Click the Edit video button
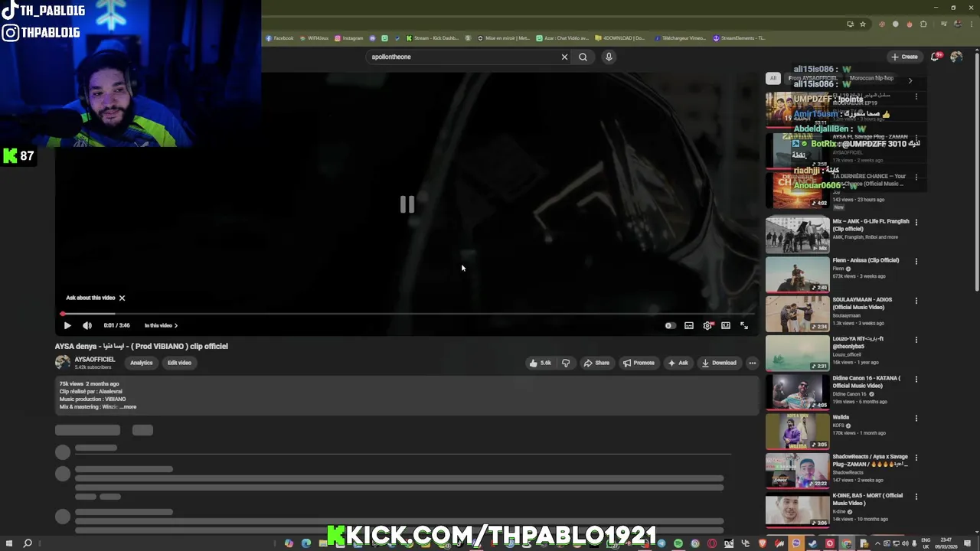The width and height of the screenshot is (980, 551). coord(179,363)
